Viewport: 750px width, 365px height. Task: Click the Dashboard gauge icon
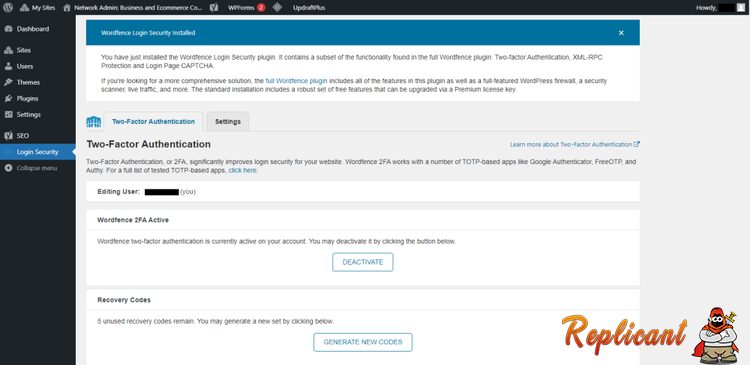tap(8, 29)
